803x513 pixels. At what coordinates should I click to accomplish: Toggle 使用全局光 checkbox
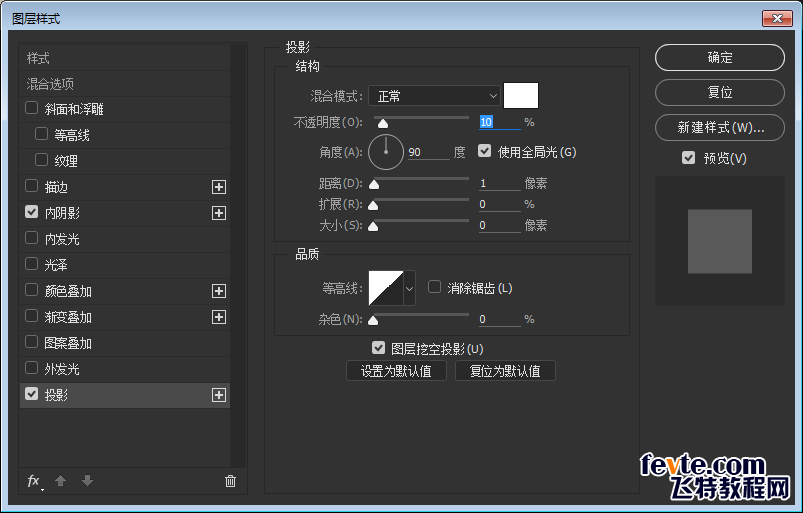click(484, 151)
